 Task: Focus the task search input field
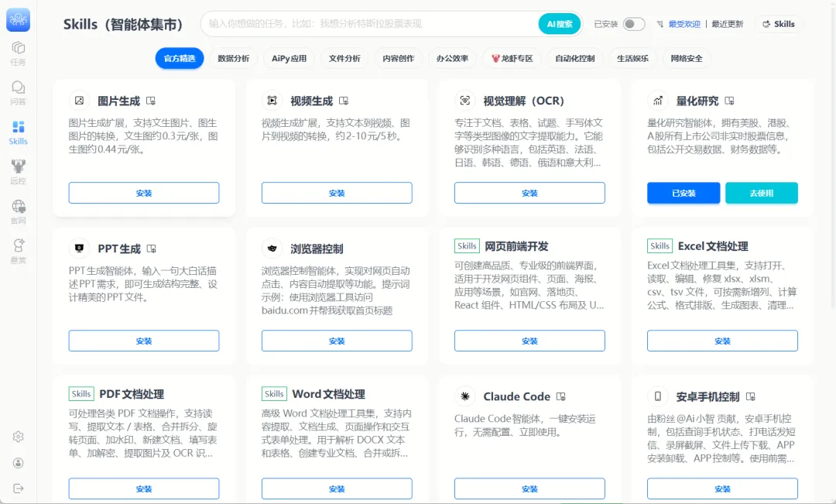coord(371,24)
